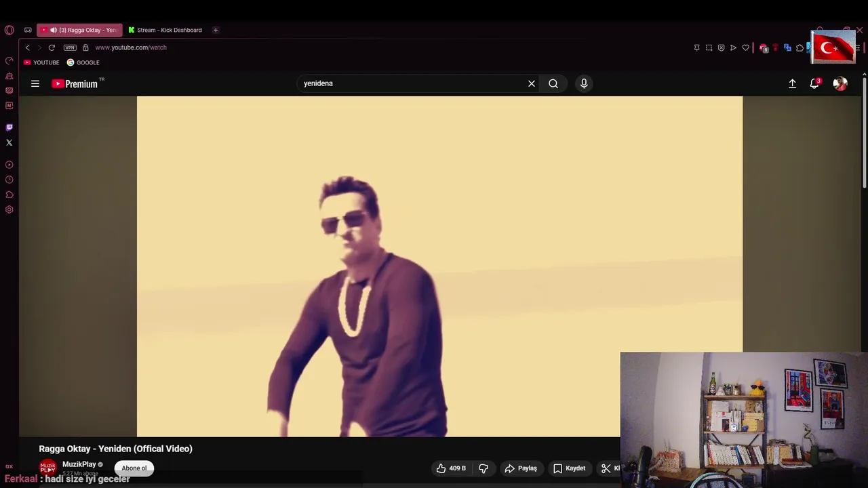
Task: Open YouTube guide hamburger menu
Action: (x=35, y=83)
